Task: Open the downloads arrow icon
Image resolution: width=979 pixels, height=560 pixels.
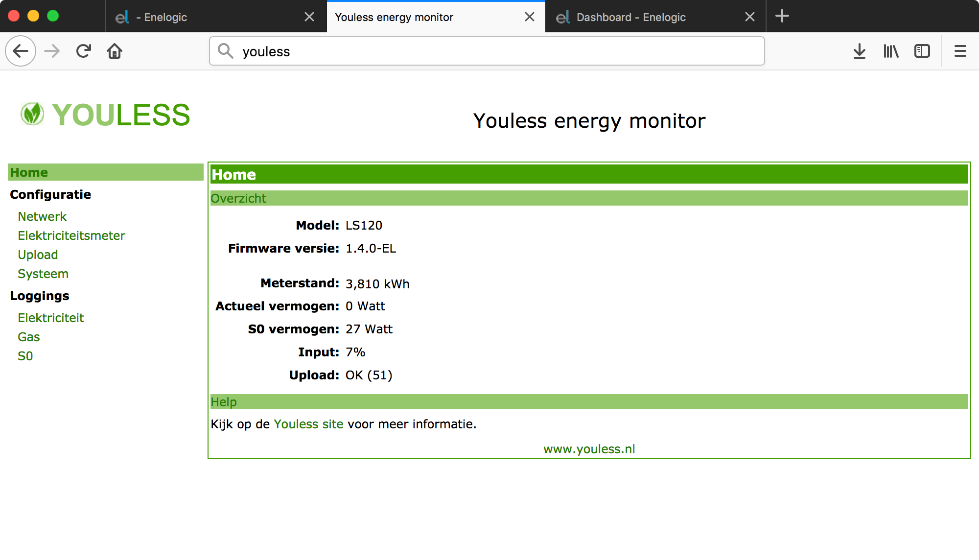Action: (860, 51)
